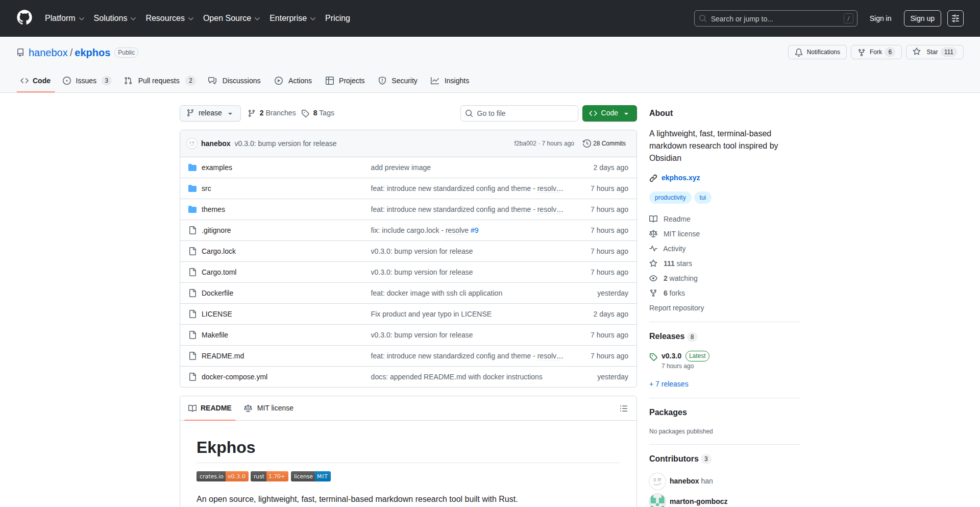Open the 2 Branches link
980x507 pixels.
tap(272, 113)
